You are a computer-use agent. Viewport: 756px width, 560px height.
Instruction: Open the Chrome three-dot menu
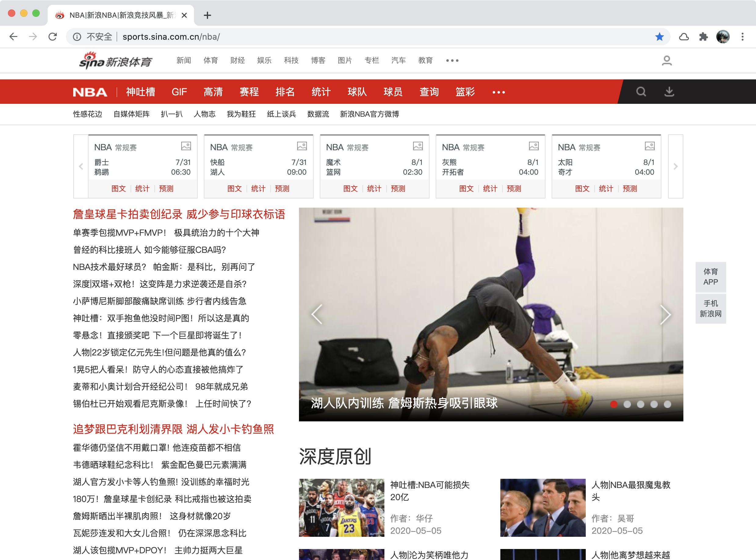(x=743, y=37)
